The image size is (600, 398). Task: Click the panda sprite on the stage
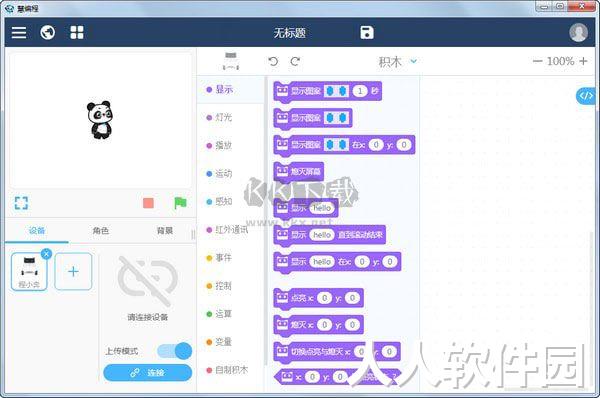point(99,119)
